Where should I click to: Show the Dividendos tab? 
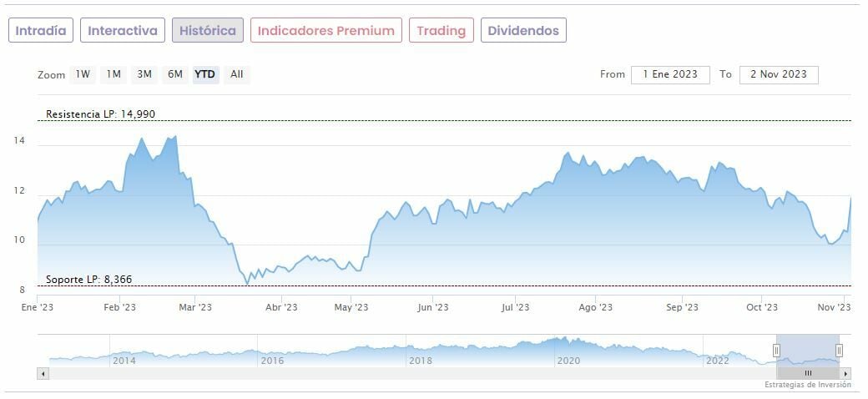(x=523, y=31)
